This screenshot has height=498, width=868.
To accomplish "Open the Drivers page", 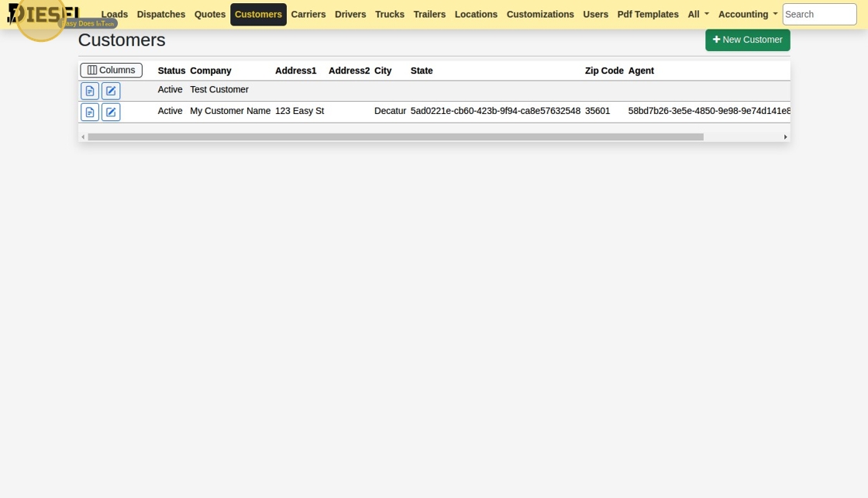I will 350,15.
